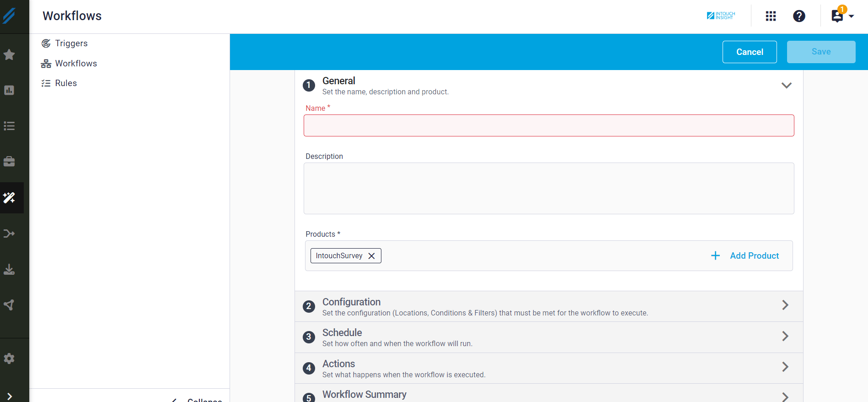Open the apps grid menu
This screenshot has width=868, height=402.
pos(771,16)
